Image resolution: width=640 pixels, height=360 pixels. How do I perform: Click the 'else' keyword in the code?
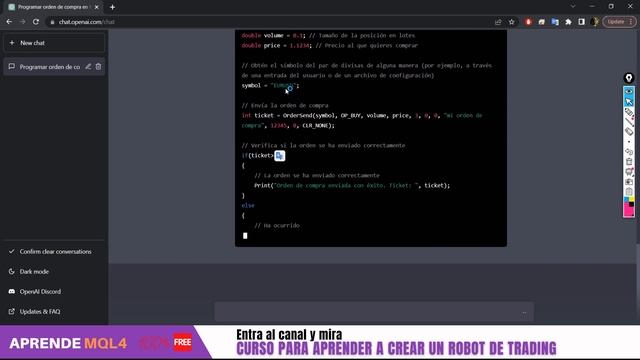[248, 205]
